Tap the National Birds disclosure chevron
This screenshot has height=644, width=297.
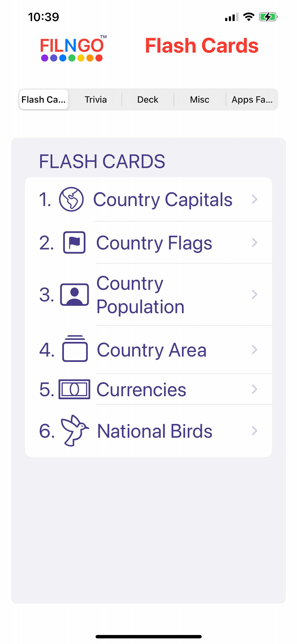254,431
